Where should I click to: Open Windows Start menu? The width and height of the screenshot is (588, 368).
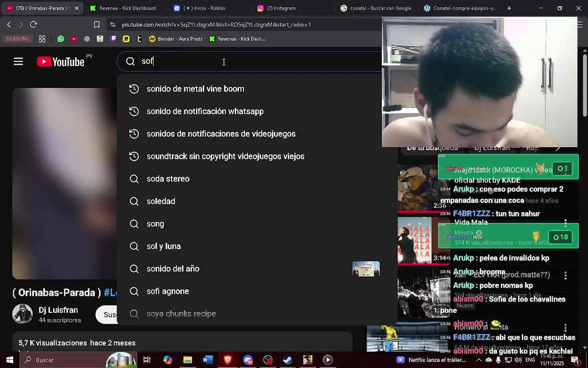click(10, 360)
